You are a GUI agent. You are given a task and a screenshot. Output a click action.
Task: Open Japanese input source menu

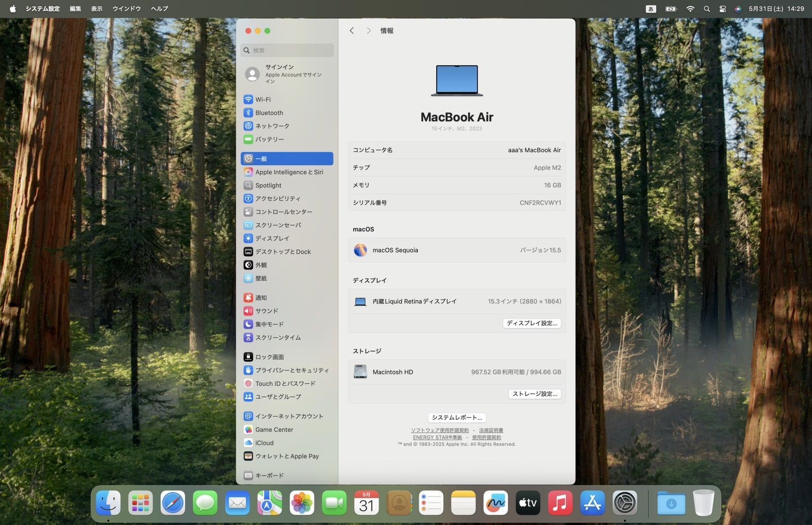click(x=651, y=9)
